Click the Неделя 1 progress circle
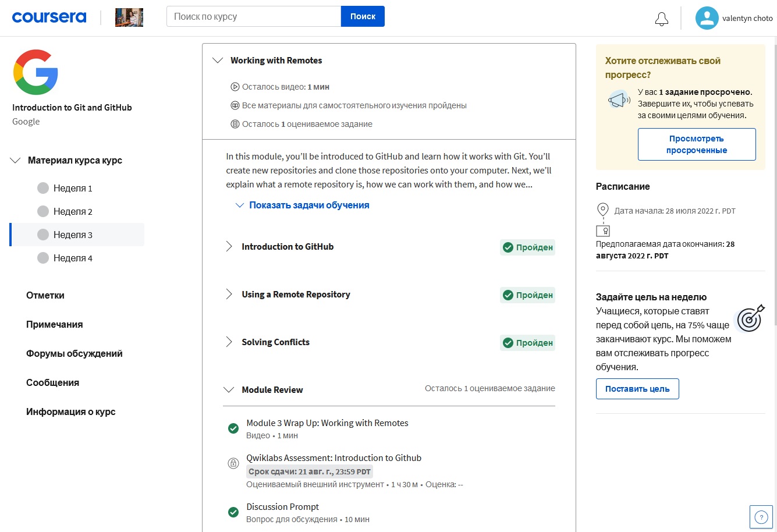 click(43, 188)
